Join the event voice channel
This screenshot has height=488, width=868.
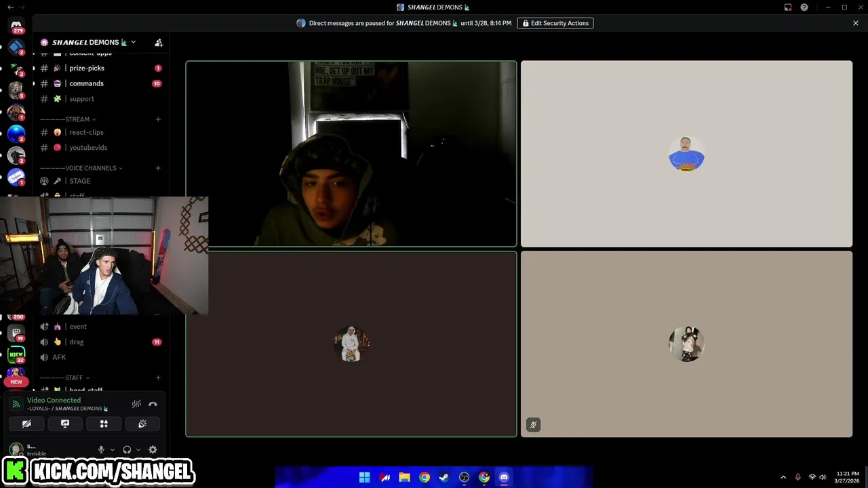pyautogui.click(x=101, y=327)
